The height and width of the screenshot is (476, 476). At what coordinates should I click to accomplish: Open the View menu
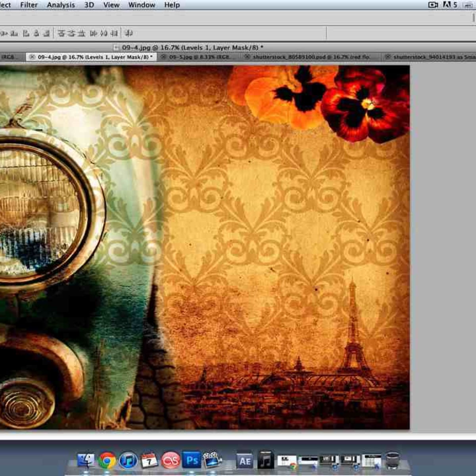(111, 5)
